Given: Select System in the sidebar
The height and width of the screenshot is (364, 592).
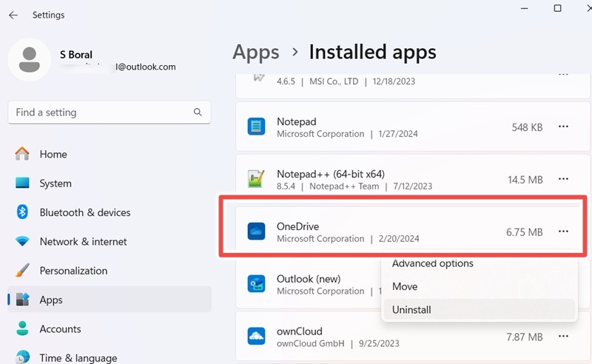Looking at the screenshot, I should 110,183.
